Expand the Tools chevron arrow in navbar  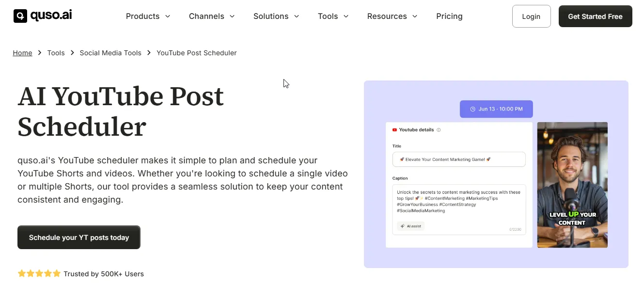346,16
